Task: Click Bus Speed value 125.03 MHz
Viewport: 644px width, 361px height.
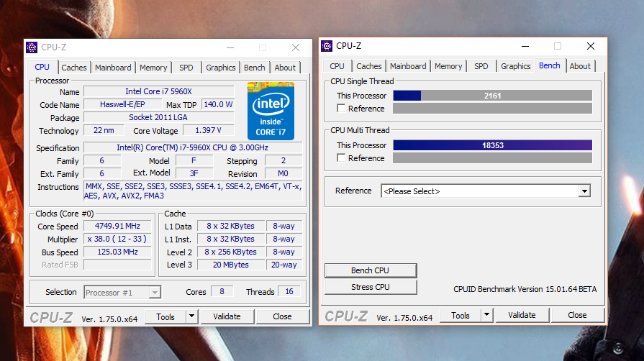Action: [x=117, y=252]
